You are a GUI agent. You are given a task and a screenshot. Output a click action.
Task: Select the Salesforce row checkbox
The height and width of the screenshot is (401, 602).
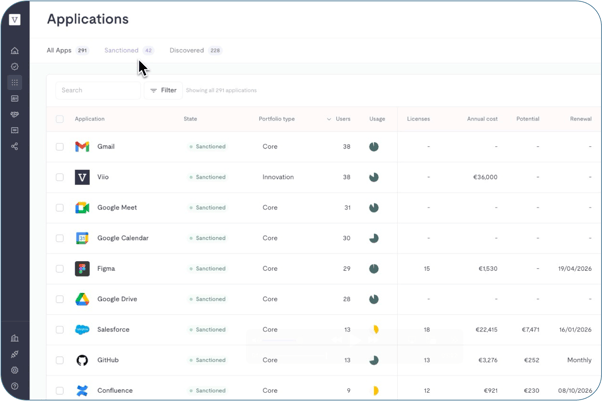(60, 330)
